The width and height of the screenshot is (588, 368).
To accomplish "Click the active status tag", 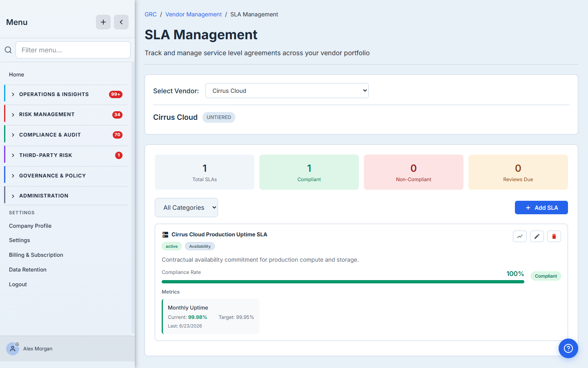I will pyautogui.click(x=171, y=246).
